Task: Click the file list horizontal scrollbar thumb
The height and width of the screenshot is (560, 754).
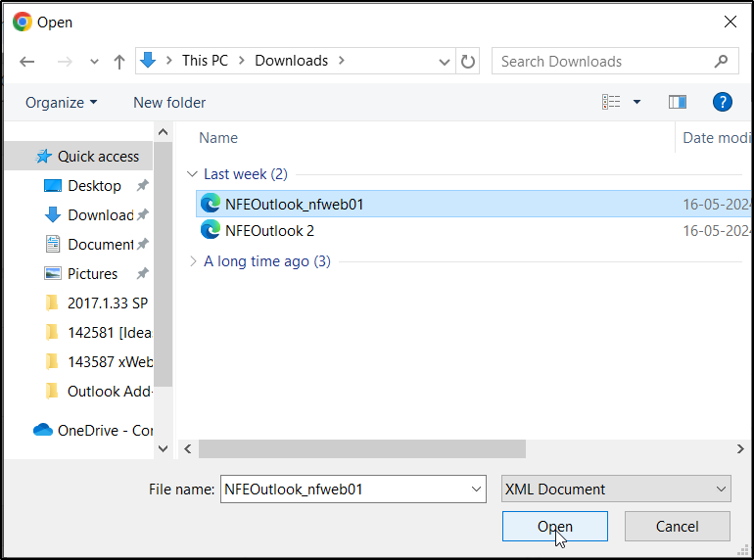Action: click(x=362, y=449)
